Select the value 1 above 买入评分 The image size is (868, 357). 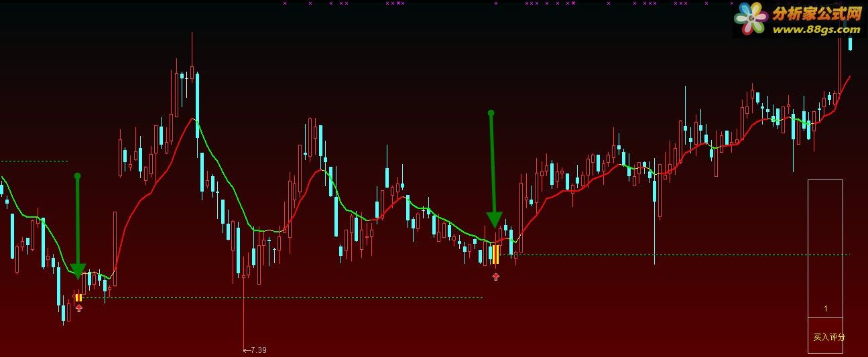point(826,309)
